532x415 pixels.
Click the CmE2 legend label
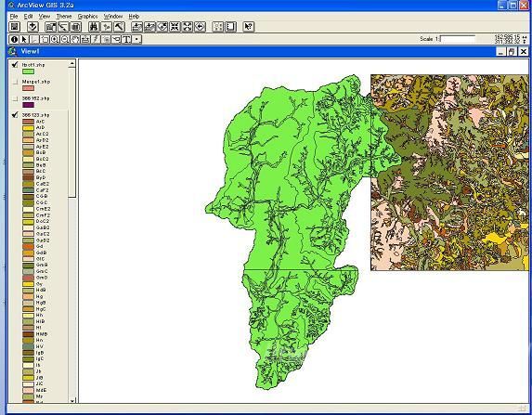coord(43,209)
